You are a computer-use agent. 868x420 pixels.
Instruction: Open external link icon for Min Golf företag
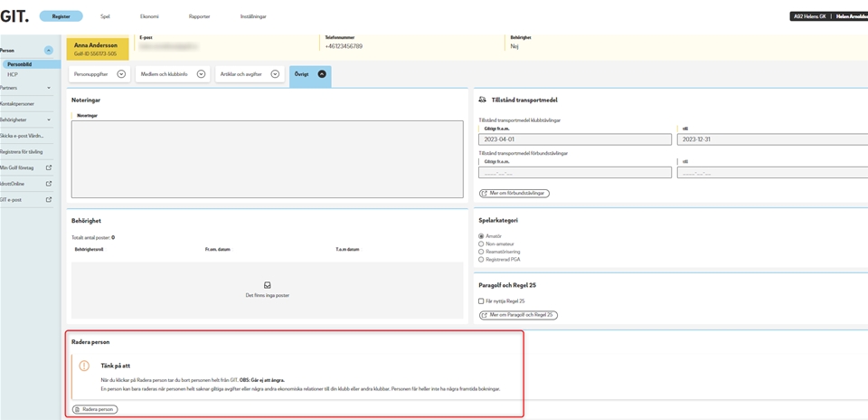tap(49, 167)
